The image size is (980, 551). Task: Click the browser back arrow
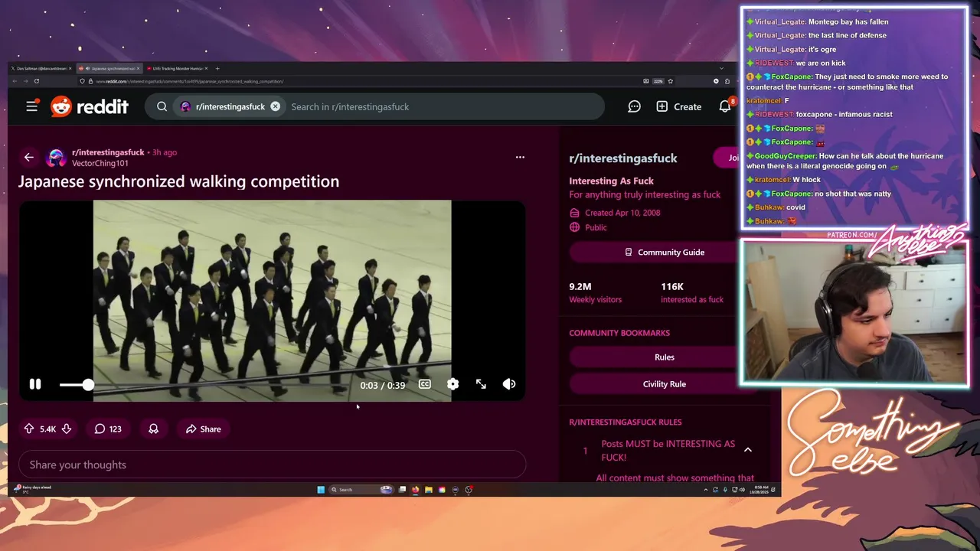pos(15,81)
